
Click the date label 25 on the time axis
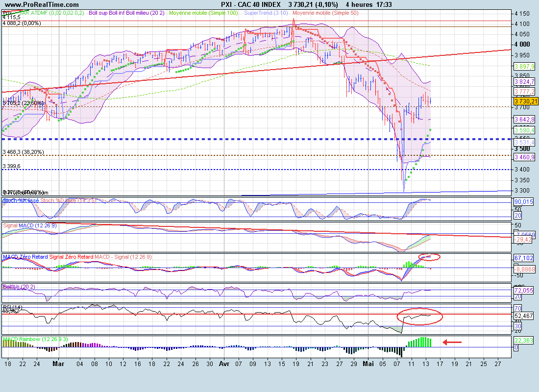coord(484,364)
